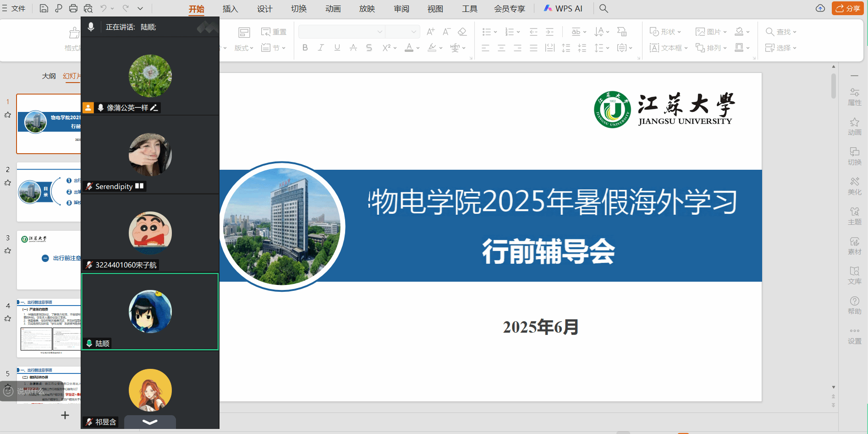Toggle italic text formatting
This screenshot has height=434, width=868.
321,48
